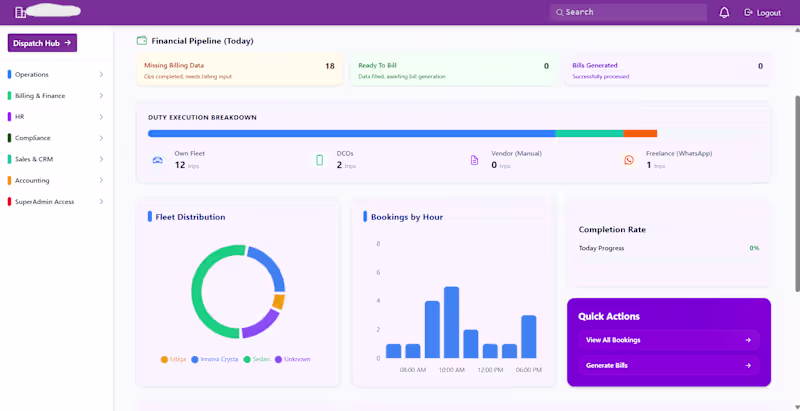This screenshot has width=800, height=411.
Task: Click the Own Fleet car icon
Action: (x=157, y=160)
